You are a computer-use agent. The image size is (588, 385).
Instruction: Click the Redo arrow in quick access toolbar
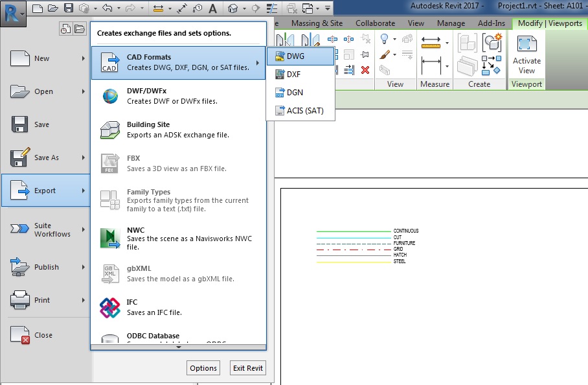[x=130, y=8]
